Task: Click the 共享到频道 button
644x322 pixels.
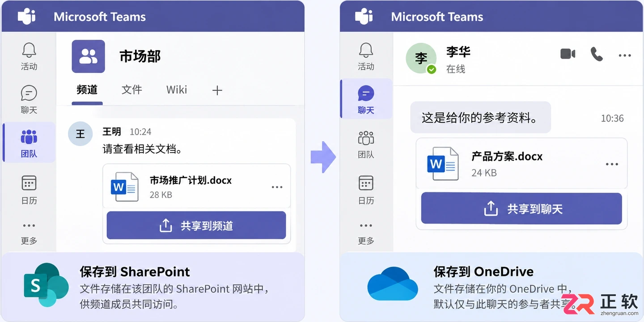Action: (x=196, y=225)
